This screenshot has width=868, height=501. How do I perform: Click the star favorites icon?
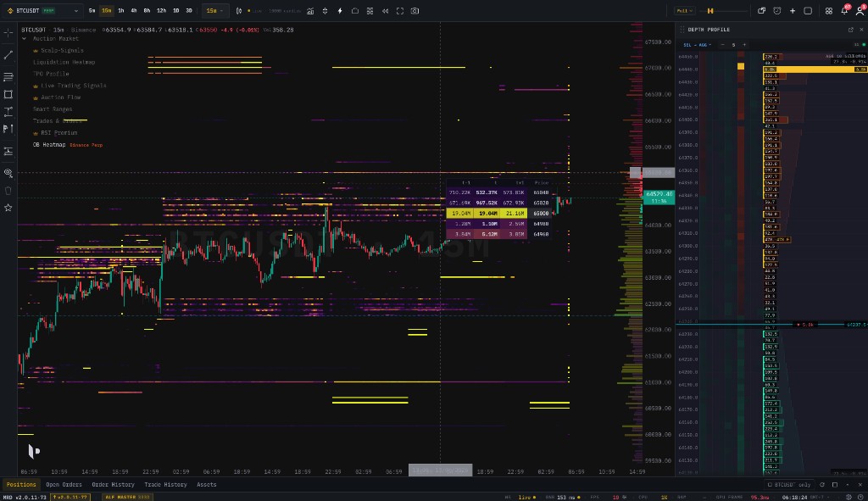[x=8, y=209]
